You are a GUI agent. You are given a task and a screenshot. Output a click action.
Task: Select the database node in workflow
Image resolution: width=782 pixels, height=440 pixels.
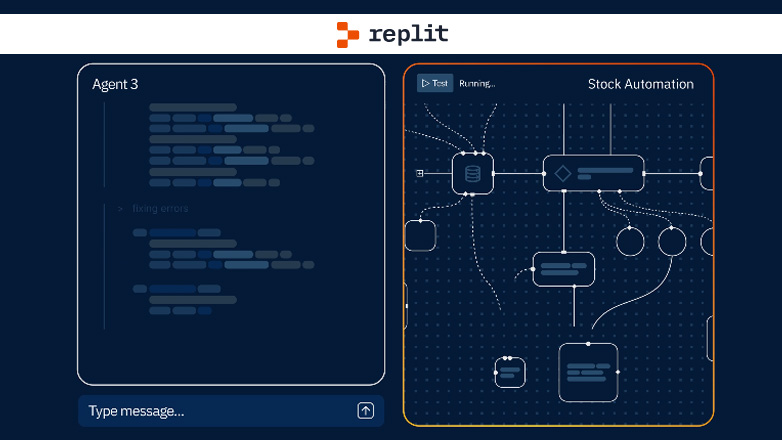coord(473,174)
